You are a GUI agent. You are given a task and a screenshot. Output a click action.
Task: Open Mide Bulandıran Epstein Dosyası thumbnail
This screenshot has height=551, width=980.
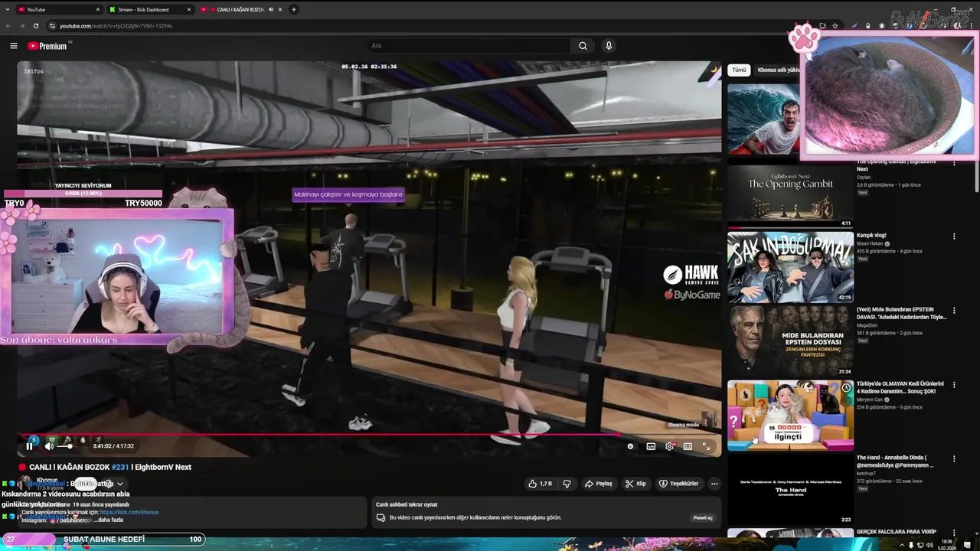pos(790,341)
